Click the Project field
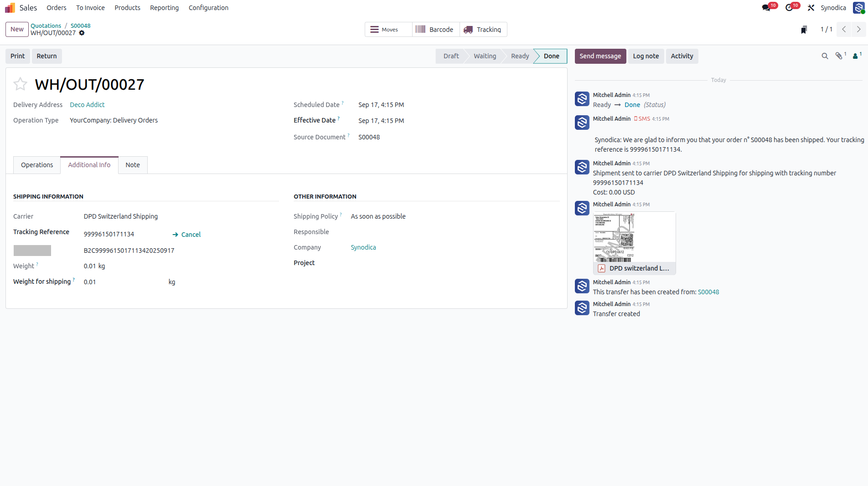 click(304, 263)
